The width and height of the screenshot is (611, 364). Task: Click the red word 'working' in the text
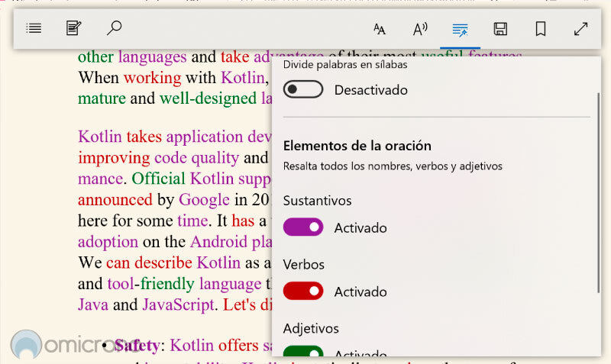[152, 78]
